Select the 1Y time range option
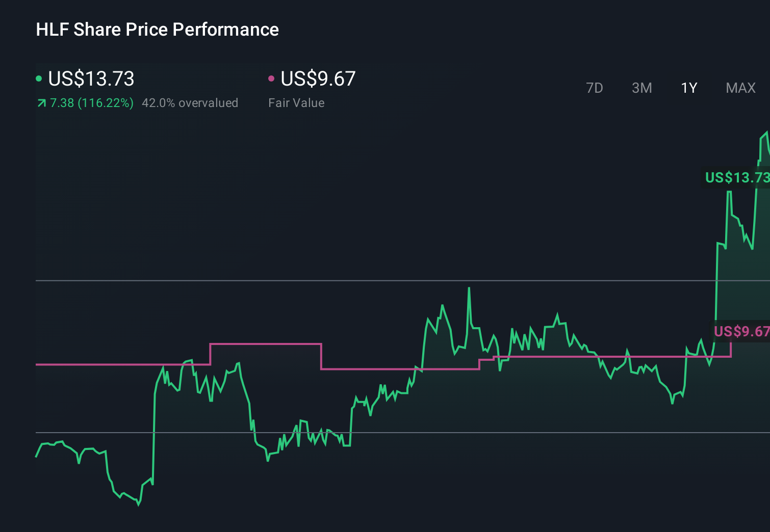The image size is (770, 532). pos(688,88)
